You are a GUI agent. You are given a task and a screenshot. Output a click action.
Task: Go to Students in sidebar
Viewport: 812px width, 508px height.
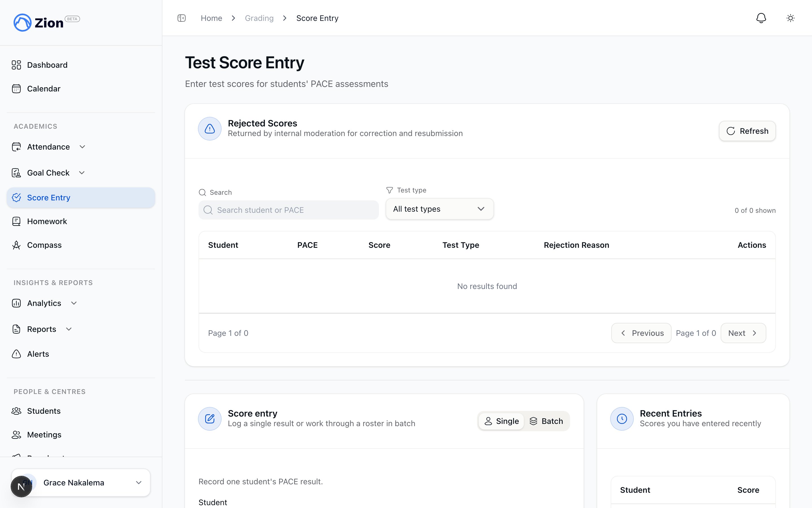(x=81, y=411)
